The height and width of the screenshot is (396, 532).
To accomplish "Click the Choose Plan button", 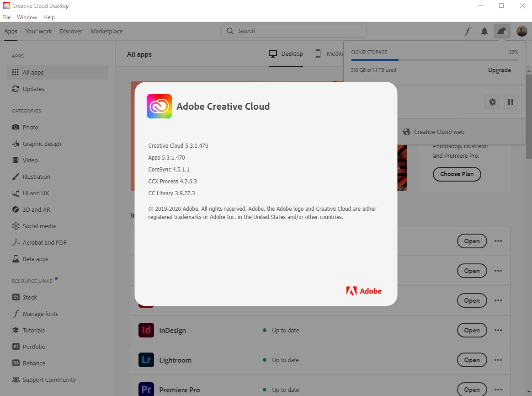I will (457, 174).
